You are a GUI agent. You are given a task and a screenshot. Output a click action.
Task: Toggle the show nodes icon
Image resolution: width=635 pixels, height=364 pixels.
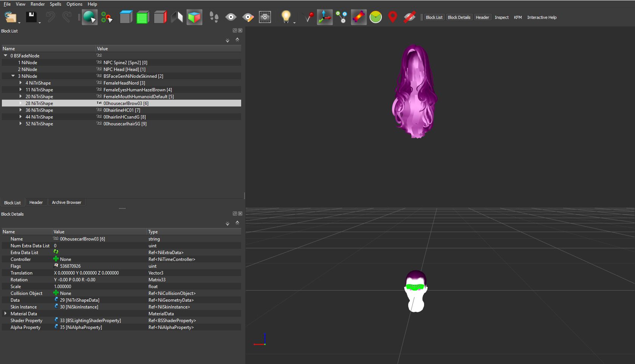tap(342, 17)
